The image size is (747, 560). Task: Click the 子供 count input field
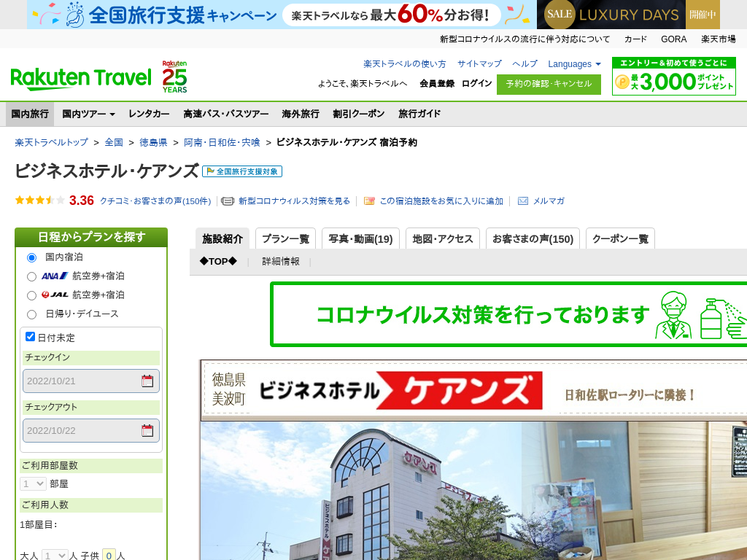[x=109, y=555]
